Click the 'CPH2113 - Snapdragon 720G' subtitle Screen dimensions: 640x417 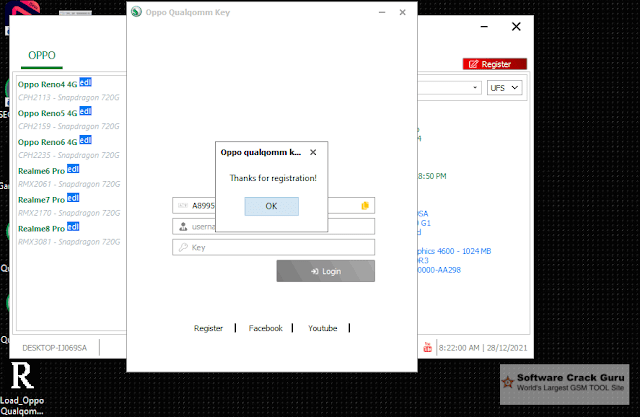tap(69, 98)
